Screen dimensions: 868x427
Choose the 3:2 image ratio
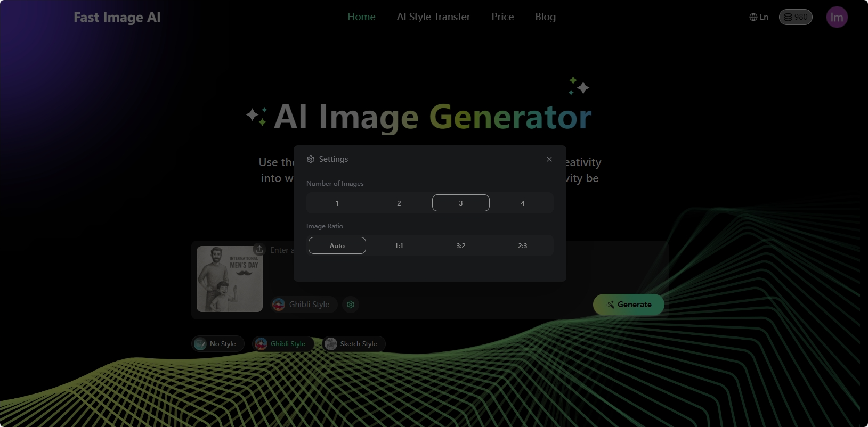pyautogui.click(x=460, y=245)
